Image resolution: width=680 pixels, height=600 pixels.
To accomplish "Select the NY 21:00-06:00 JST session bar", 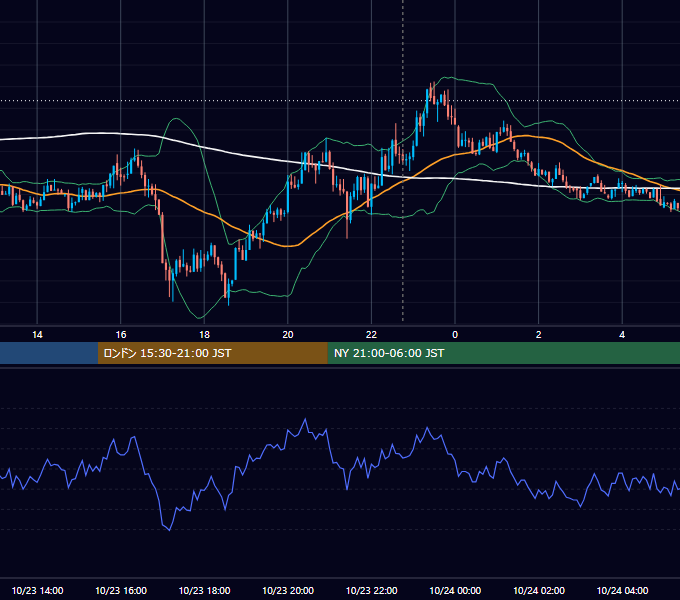I will tap(503, 353).
